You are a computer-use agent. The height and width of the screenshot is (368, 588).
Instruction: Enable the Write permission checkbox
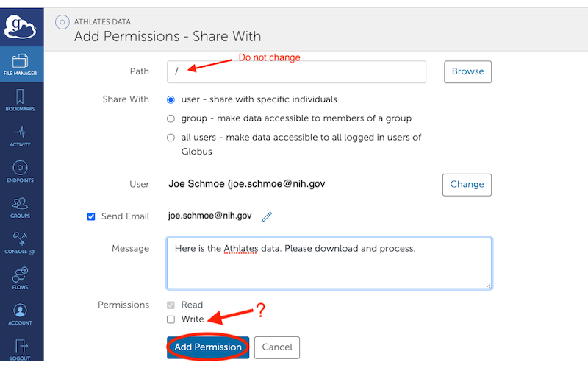pos(171,319)
